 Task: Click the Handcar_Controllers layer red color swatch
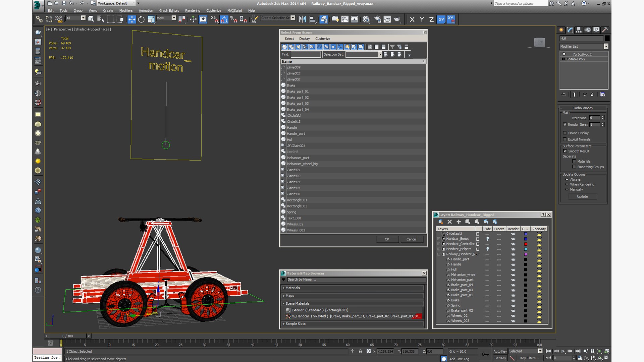pos(526,244)
